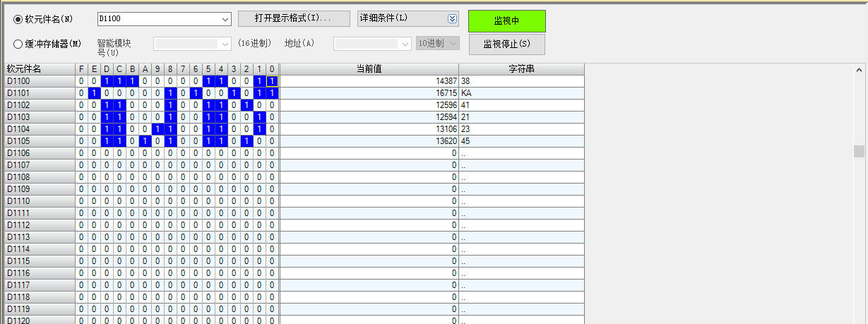Select the 缓冲存储器(M) radio button
Image resolution: width=868 pixels, height=324 pixels.
tap(18, 44)
